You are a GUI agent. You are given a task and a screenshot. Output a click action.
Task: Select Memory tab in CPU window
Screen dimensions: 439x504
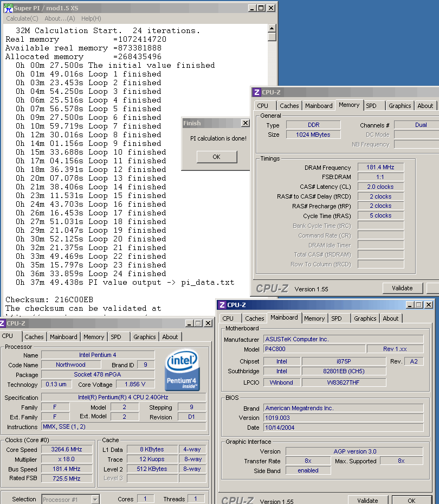(94, 336)
